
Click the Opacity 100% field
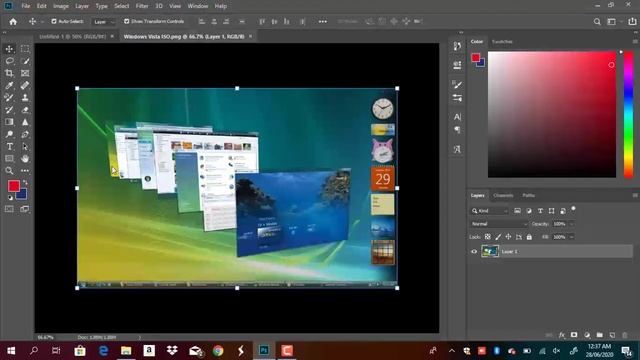(560, 224)
